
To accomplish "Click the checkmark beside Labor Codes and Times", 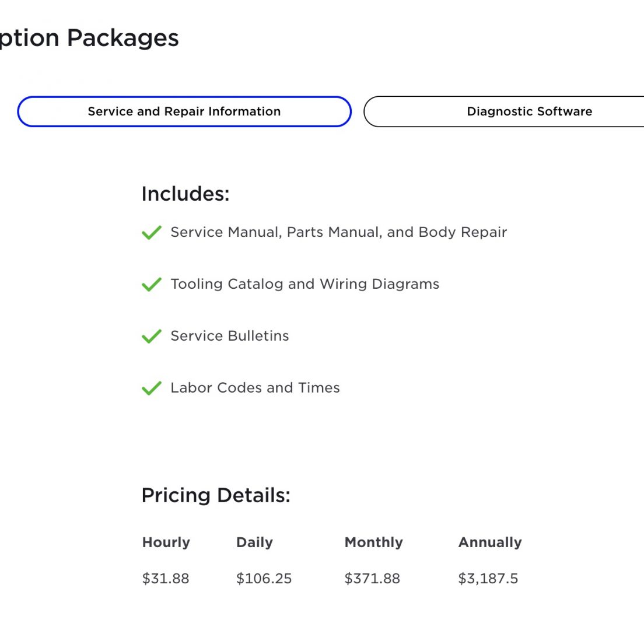I will (152, 388).
